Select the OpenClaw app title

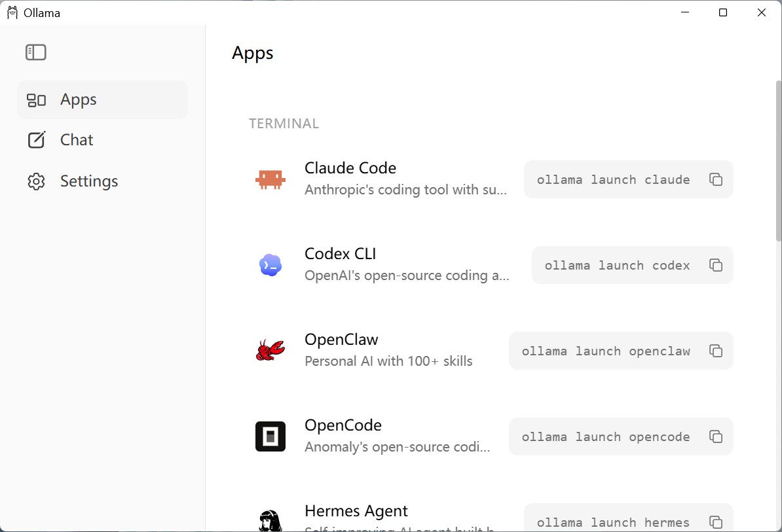[x=341, y=339]
